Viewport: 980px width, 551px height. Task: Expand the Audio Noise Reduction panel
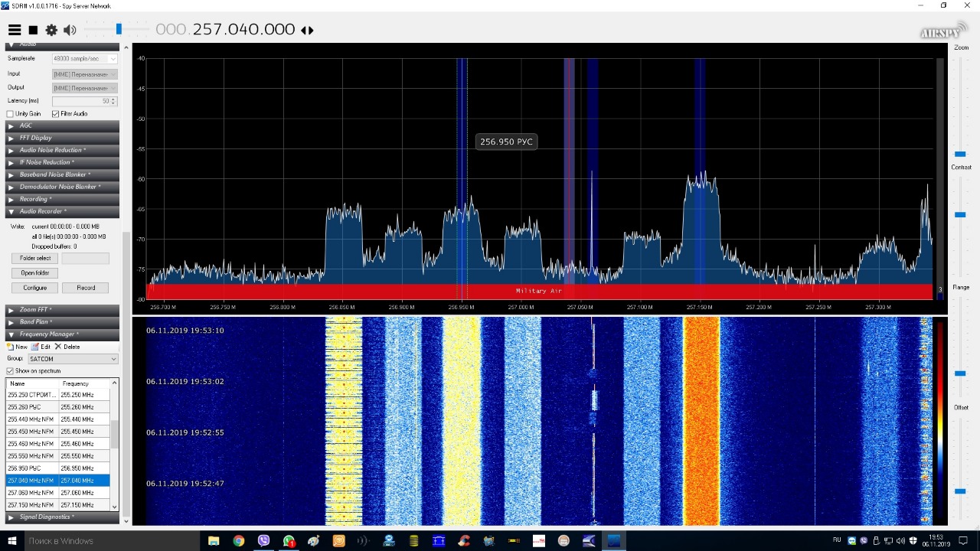pyautogui.click(x=62, y=150)
